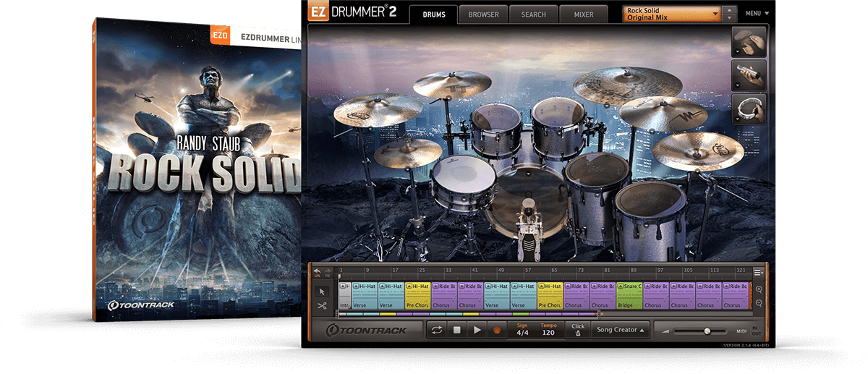
Task: Audition the shaker percussion pad
Action: tap(747, 75)
